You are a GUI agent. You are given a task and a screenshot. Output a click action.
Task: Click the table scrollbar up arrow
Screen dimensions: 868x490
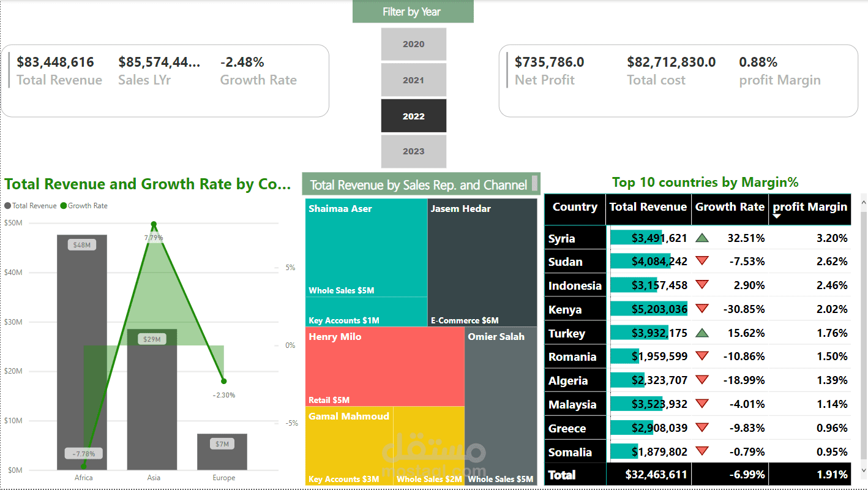[x=864, y=202]
